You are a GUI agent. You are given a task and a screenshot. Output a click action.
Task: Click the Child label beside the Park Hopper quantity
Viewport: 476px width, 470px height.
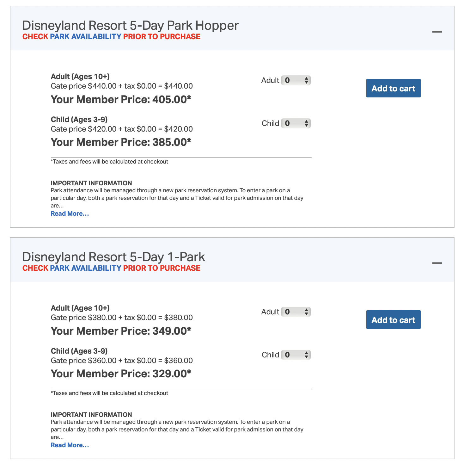[270, 123]
